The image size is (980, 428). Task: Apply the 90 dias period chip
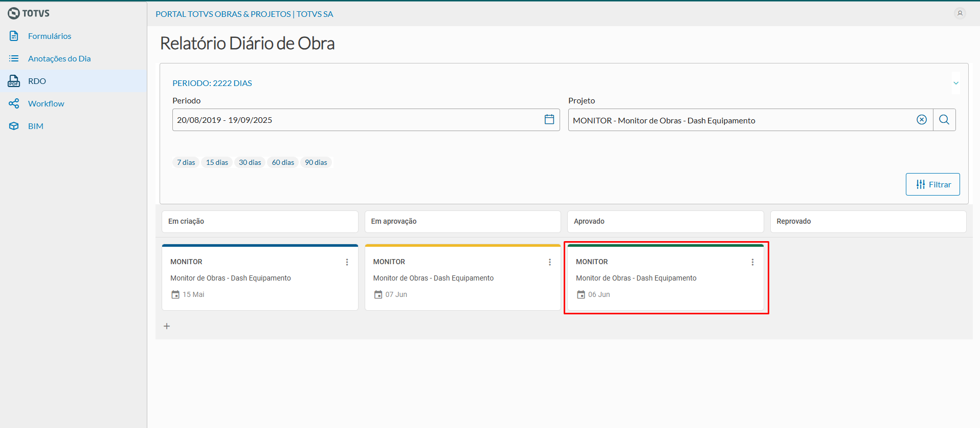click(x=316, y=162)
